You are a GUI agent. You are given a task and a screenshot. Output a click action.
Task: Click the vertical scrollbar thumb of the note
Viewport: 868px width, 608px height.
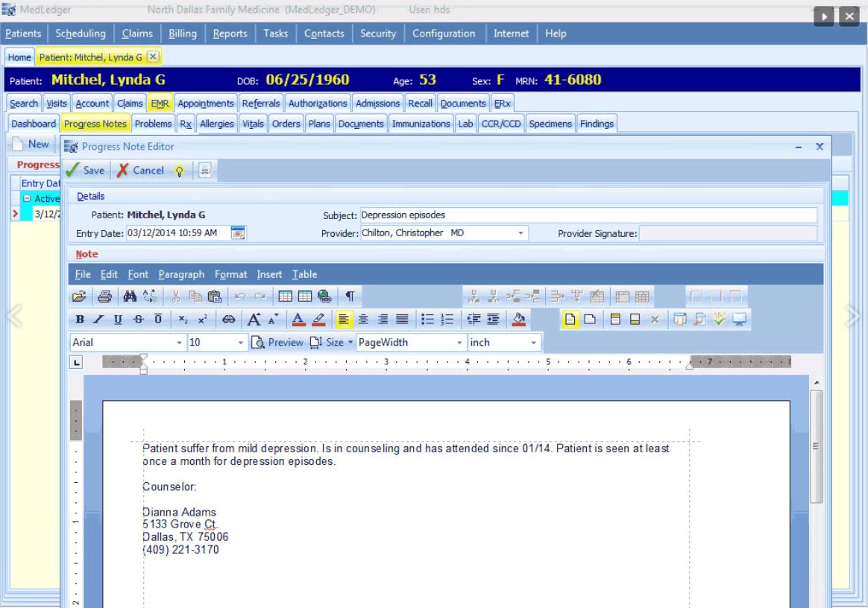[816, 446]
